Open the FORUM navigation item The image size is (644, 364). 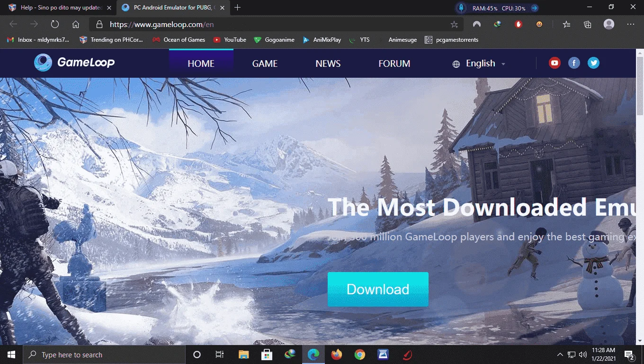click(394, 64)
